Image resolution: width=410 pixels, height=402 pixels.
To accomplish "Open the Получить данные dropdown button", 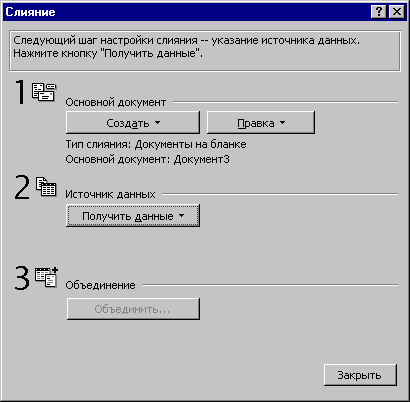I will pos(133,216).
